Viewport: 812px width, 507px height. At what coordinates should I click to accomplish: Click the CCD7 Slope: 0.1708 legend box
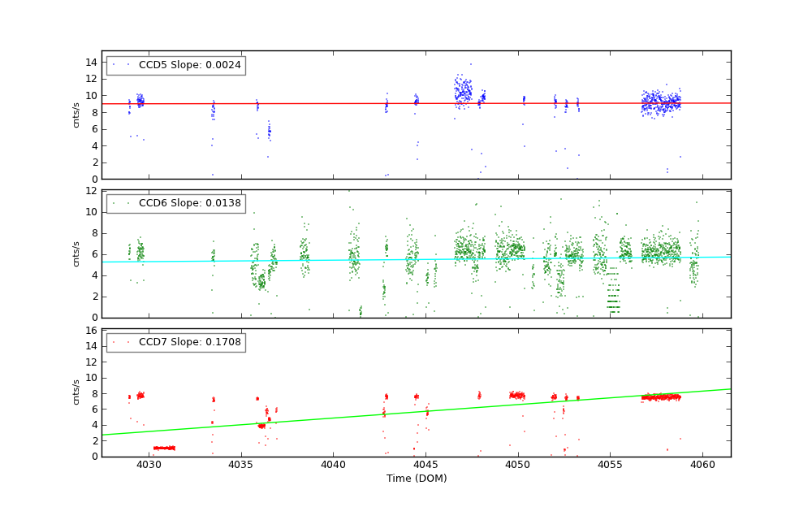175,343
